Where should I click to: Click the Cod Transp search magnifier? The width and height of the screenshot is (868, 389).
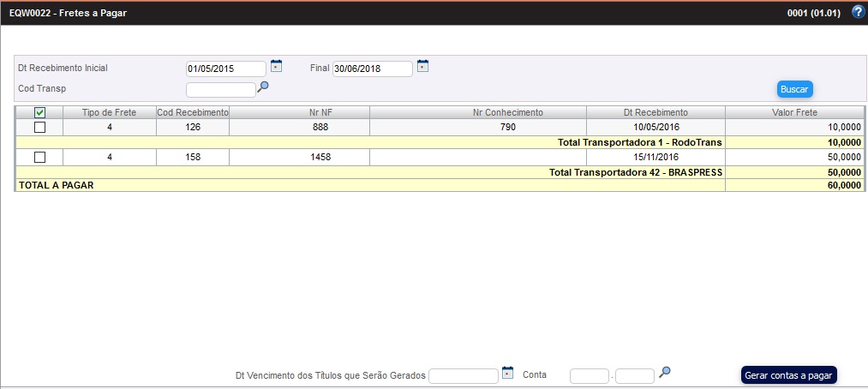pos(263,87)
